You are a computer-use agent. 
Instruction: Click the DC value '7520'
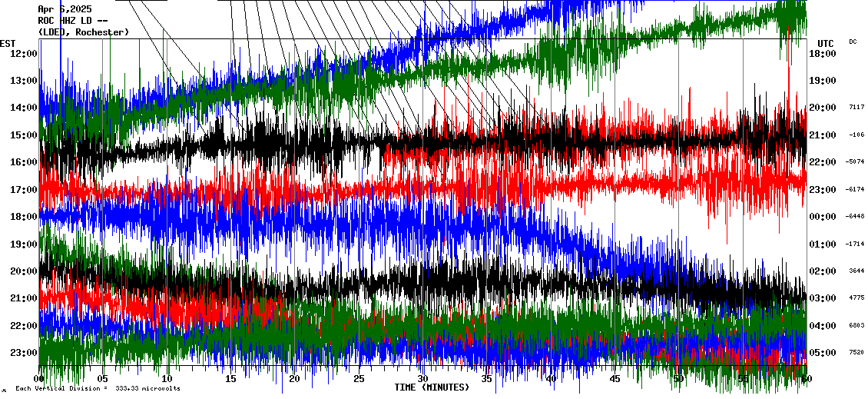click(x=856, y=352)
